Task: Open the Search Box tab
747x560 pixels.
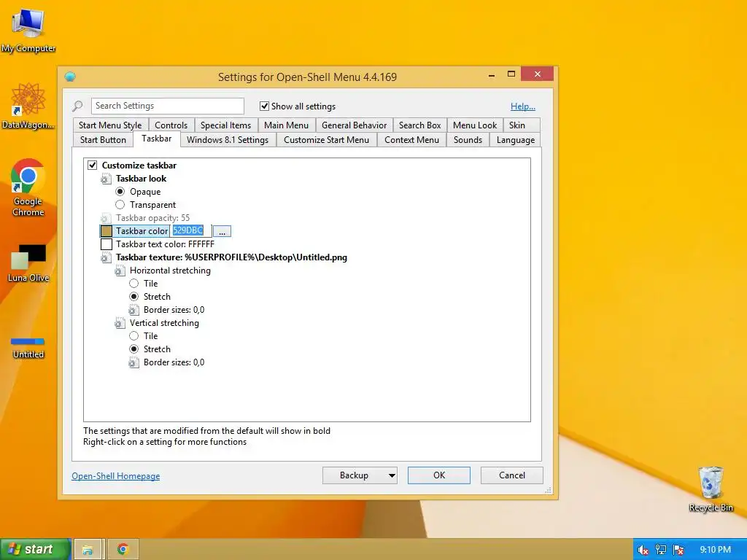Action: click(419, 125)
